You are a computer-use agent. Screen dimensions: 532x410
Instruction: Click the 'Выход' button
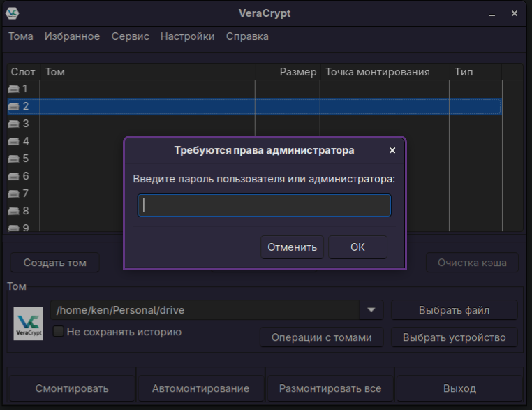click(x=459, y=388)
